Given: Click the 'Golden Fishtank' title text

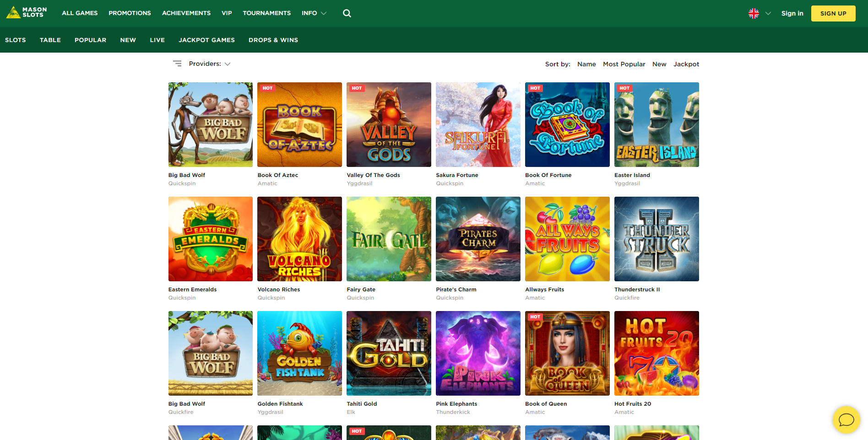Looking at the screenshot, I should pos(280,404).
